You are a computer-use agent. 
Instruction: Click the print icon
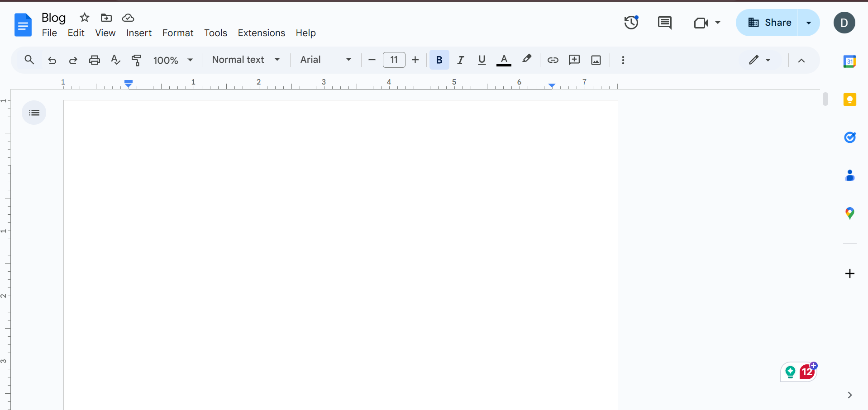click(x=94, y=60)
